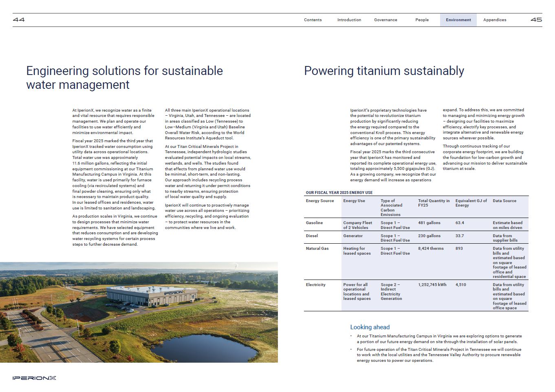
Task: Select the 'Looking ahead' subheading
Action: click(x=370, y=327)
